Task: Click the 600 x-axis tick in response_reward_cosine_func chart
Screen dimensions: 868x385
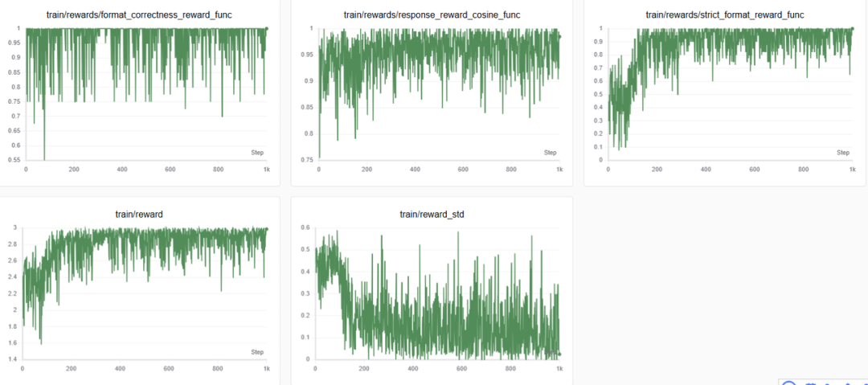Action: click(x=464, y=169)
